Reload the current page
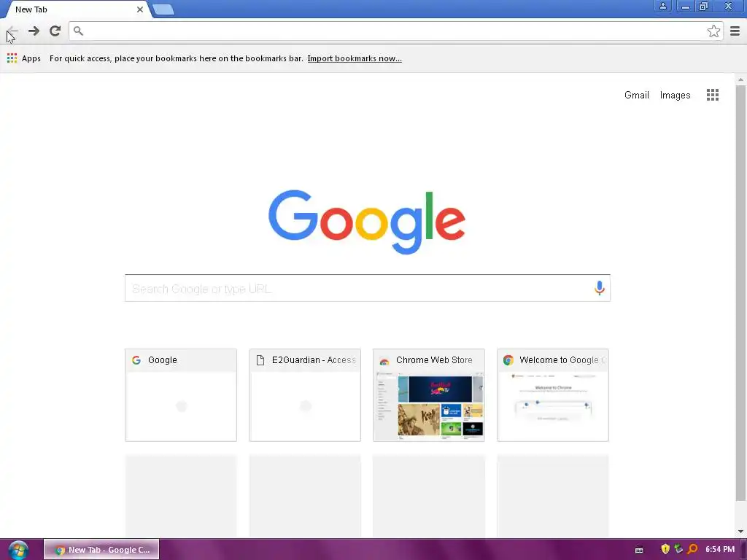 coord(55,31)
